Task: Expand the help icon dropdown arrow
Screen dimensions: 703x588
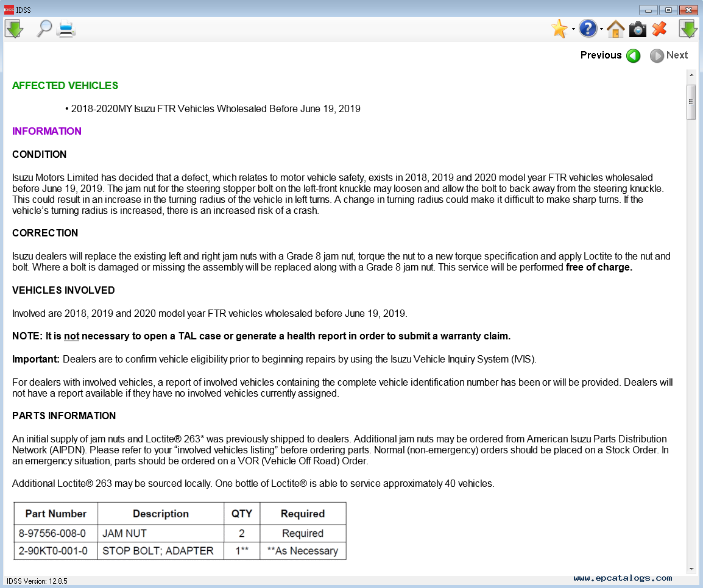Action: [601, 30]
